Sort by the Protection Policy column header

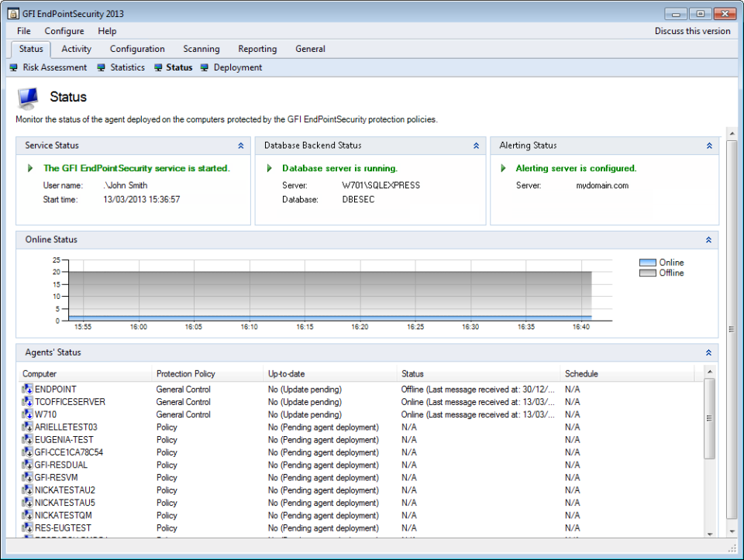[x=186, y=373]
